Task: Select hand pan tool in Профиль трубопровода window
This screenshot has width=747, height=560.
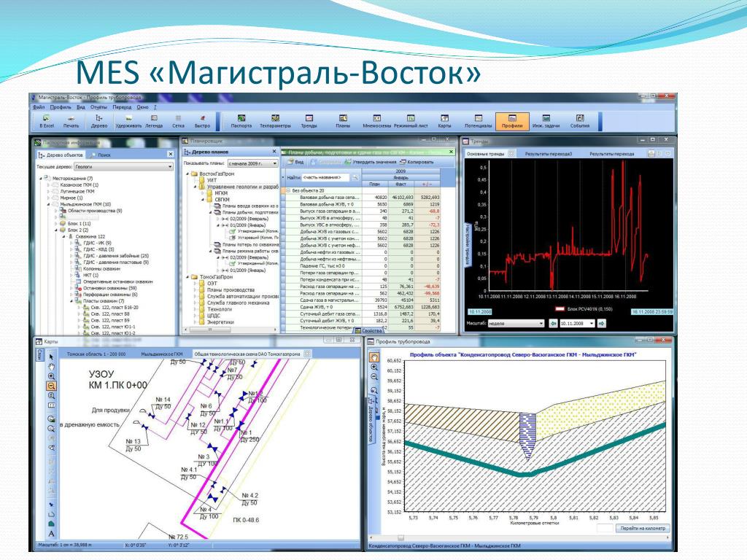Action: tap(374, 357)
